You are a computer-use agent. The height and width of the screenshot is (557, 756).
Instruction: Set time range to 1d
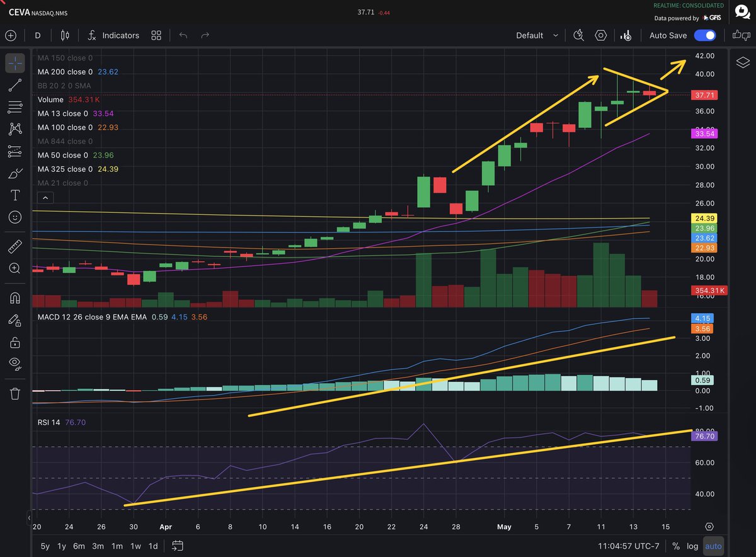click(x=153, y=546)
